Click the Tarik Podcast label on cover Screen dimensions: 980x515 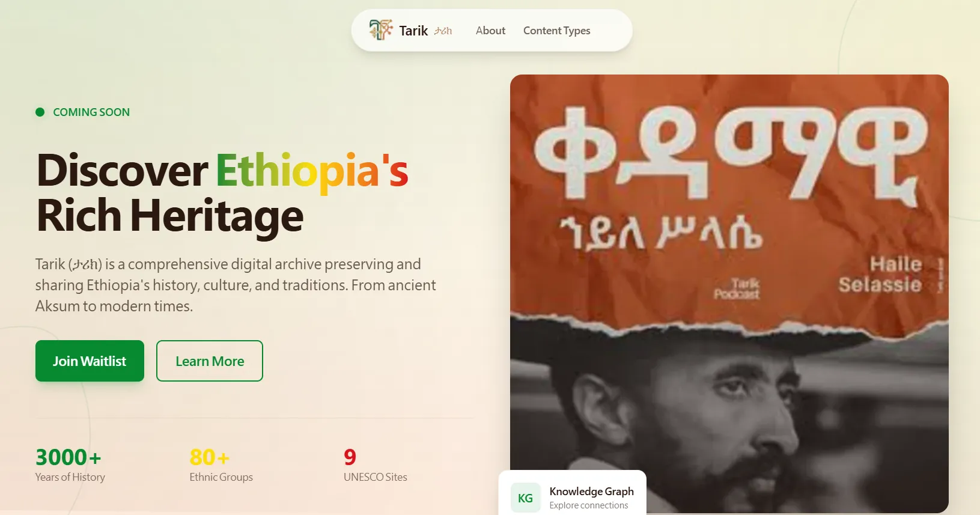pos(737,288)
